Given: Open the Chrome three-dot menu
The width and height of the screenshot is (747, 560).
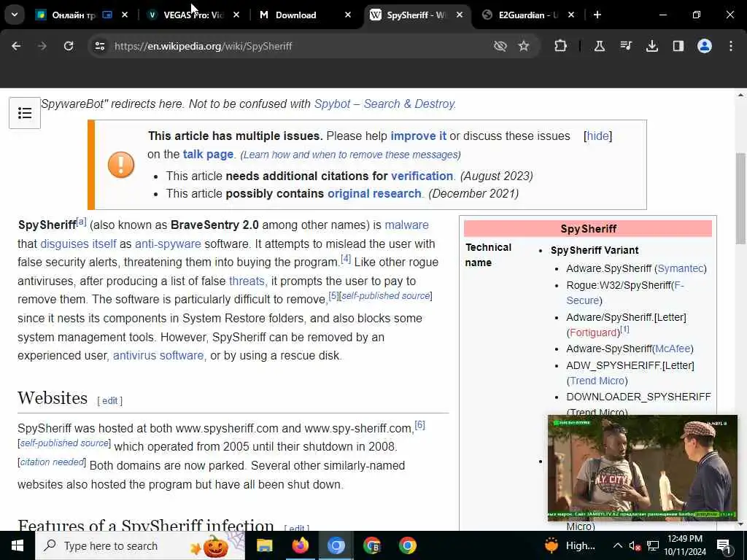Looking at the screenshot, I should pyautogui.click(x=731, y=46).
